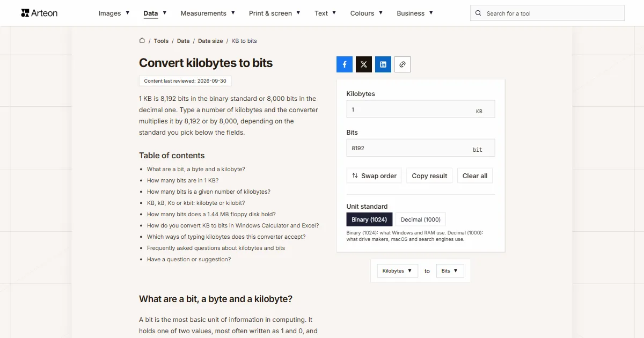Click the home icon in breadcrumb
This screenshot has height=338, width=644.
[142, 41]
